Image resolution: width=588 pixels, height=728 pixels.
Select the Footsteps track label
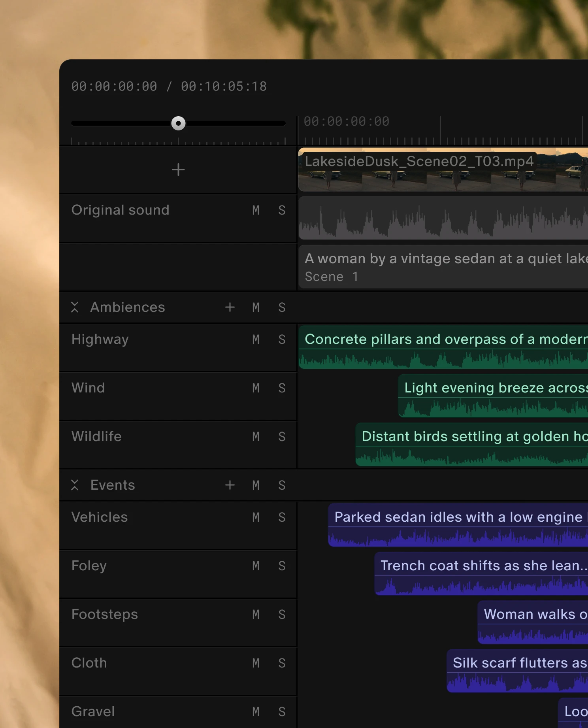point(105,615)
